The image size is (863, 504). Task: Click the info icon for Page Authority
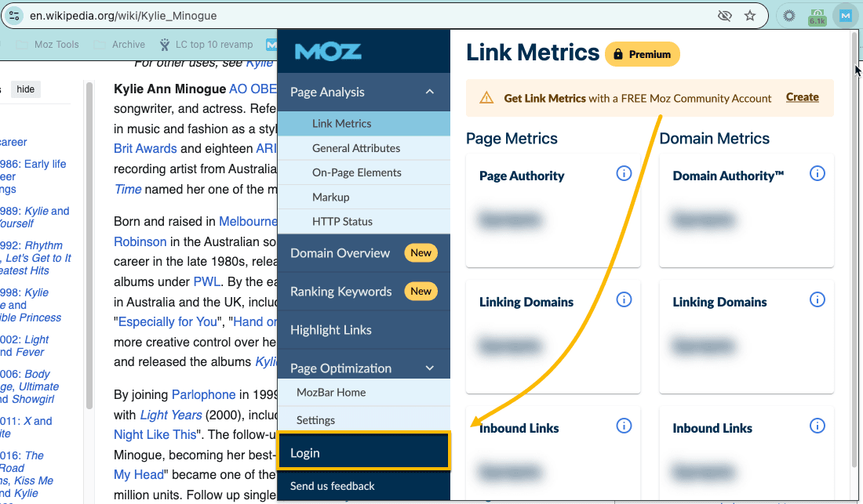point(624,173)
